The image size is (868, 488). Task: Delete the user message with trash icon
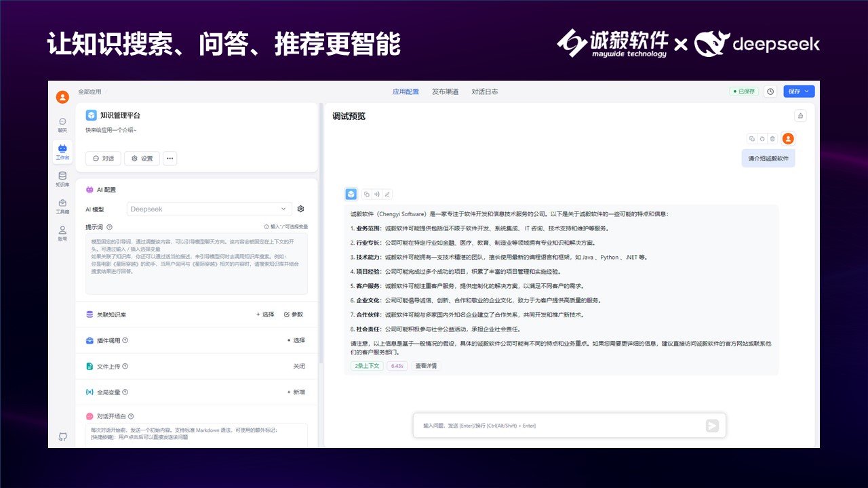tap(772, 139)
